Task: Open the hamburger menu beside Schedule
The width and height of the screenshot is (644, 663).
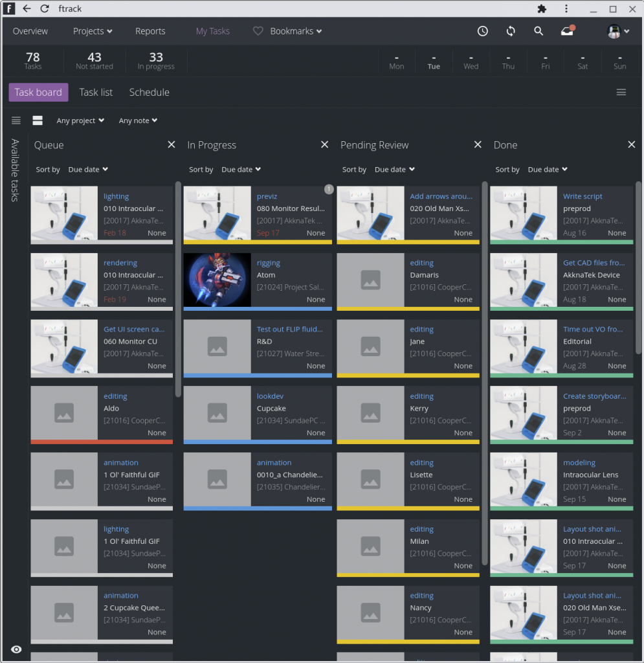Action: [x=621, y=92]
